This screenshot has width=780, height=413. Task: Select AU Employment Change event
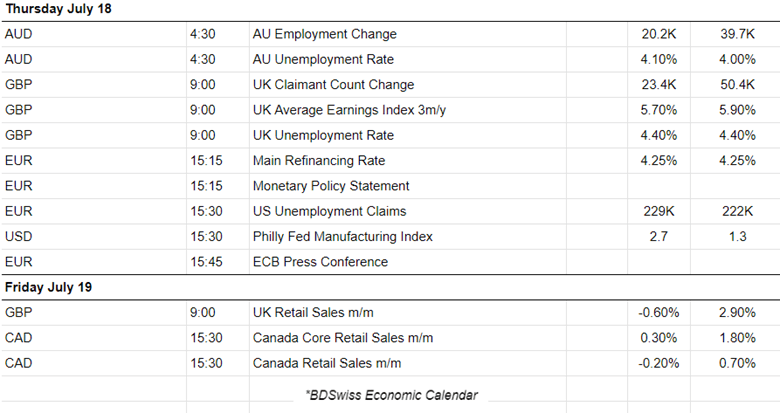coord(324,34)
